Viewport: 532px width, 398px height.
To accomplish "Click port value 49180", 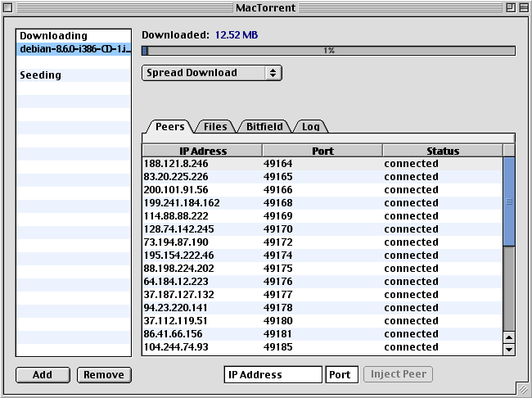I will click(278, 321).
